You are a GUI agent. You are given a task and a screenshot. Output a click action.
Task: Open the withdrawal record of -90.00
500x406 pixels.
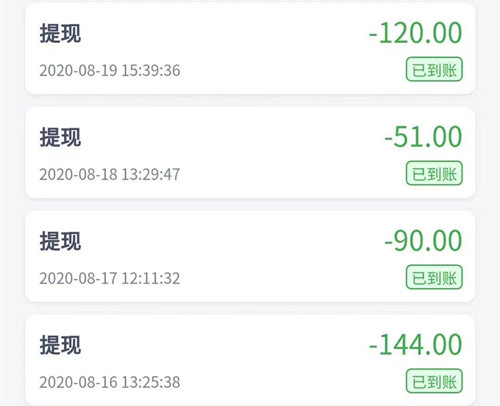(250, 257)
